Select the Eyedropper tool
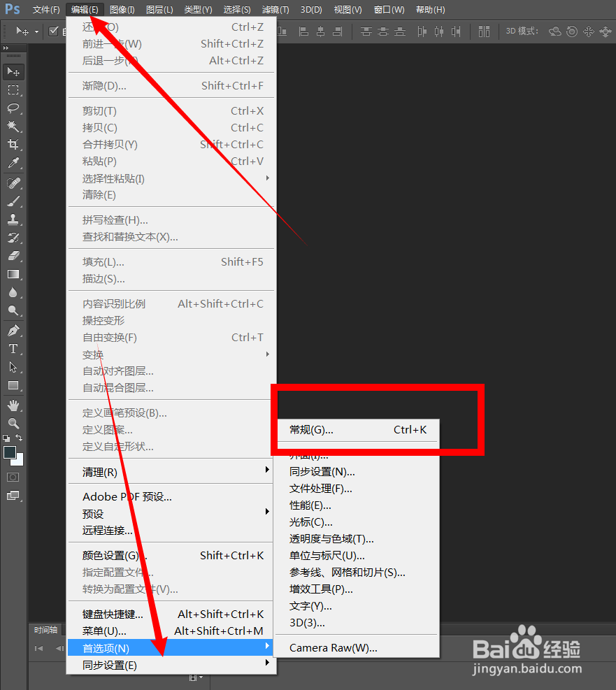The image size is (616, 690). tap(13, 164)
